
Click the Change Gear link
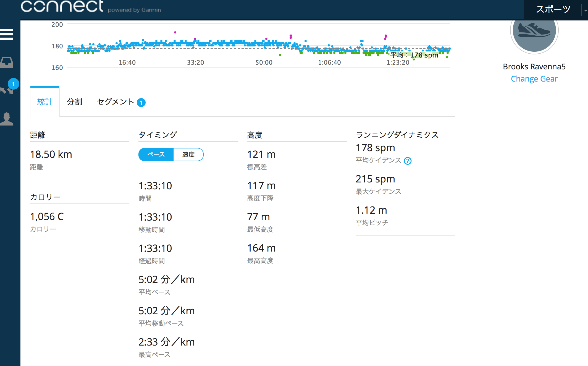534,79
